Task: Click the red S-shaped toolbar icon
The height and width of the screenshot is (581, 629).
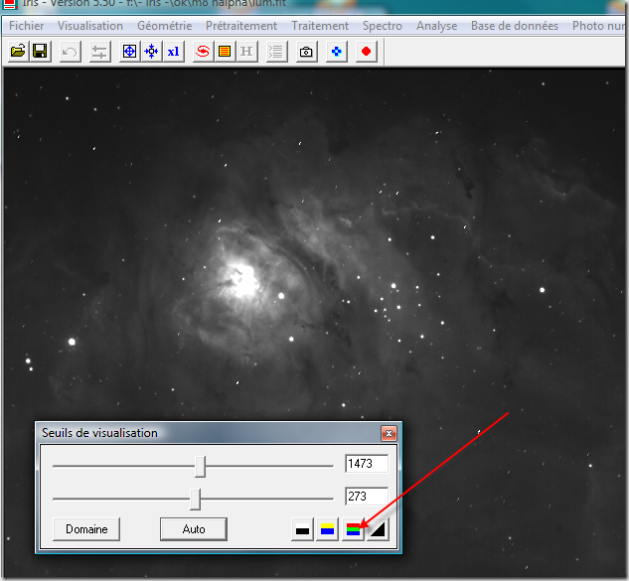Action: pyautogui.click(x=203, y=51)
